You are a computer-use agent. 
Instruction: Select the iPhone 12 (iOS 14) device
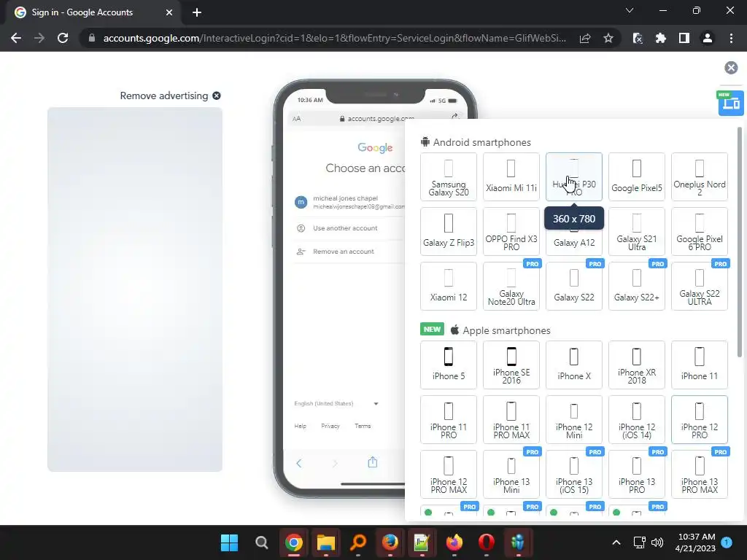(636, 419)
